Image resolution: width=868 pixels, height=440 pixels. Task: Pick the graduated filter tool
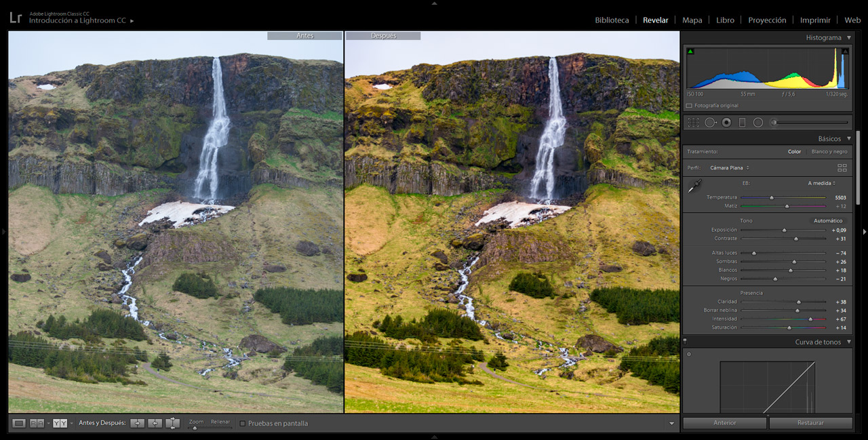point(742,123)
